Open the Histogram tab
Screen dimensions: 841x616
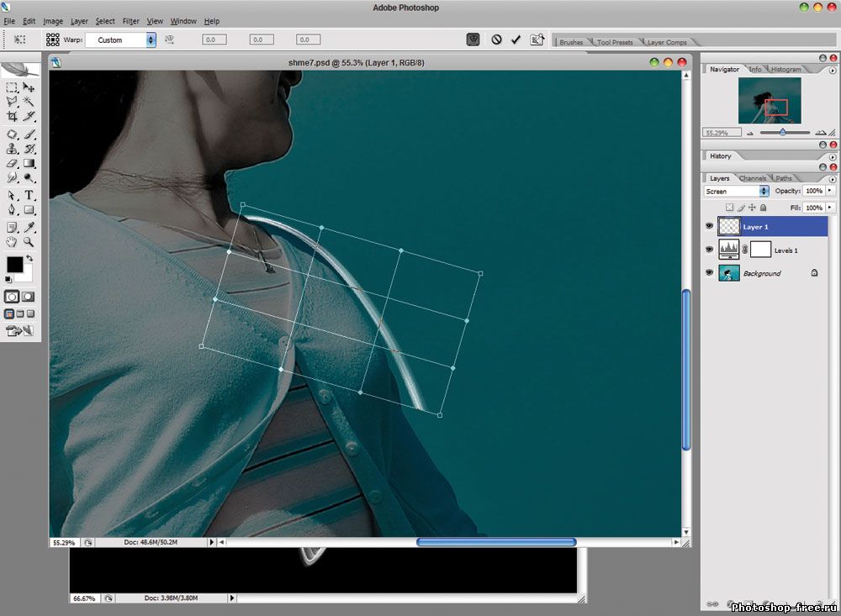tap(786, 69)
